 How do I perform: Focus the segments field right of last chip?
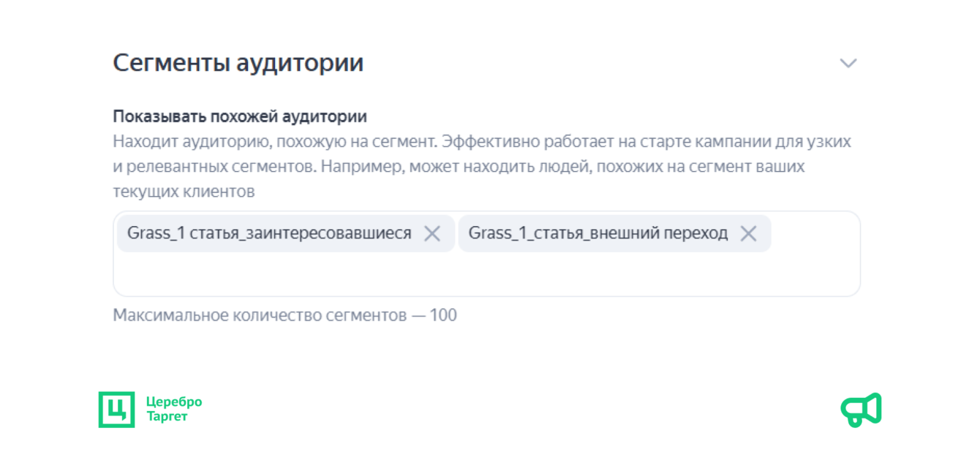(x=815, y=233)
